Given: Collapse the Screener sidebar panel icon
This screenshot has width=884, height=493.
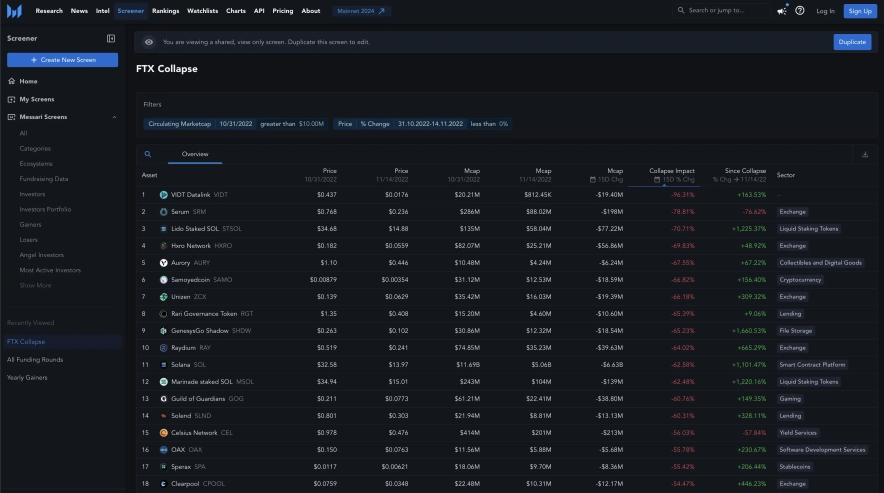Looking at the screenshot, I should click(x=111, y=38).
